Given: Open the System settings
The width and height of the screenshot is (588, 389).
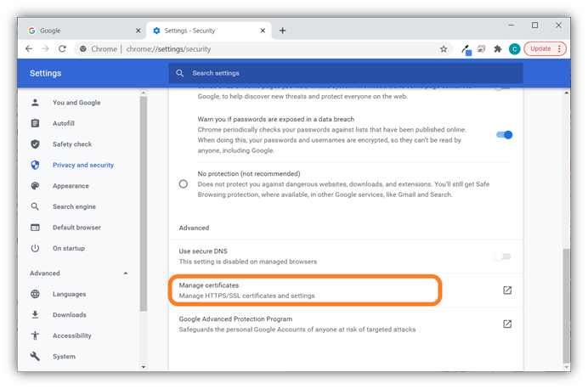Looking at the screenshot, I should (64, 357).
